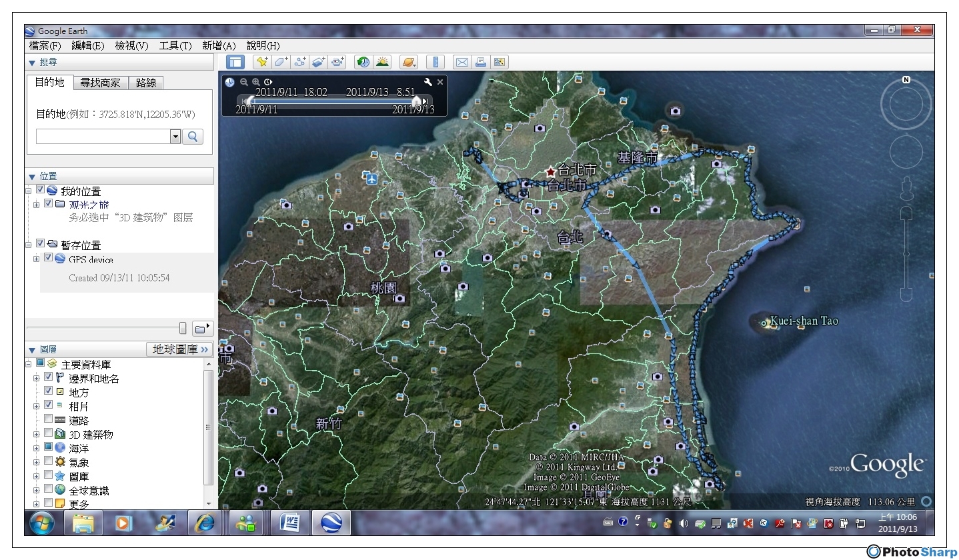Collapse the 位置 panel header
959x560 pixels.
[x=119, y=176]
